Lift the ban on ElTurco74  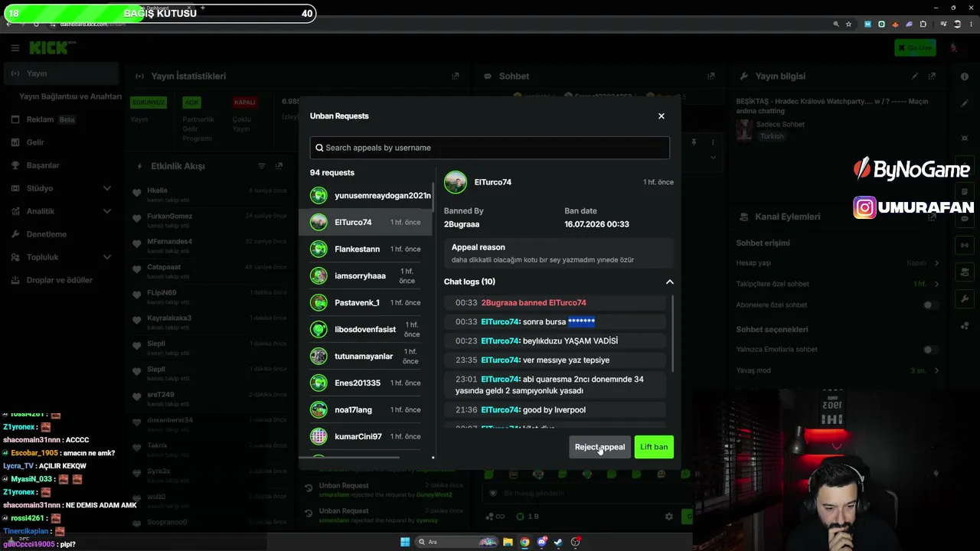click(x=654, y=447)
